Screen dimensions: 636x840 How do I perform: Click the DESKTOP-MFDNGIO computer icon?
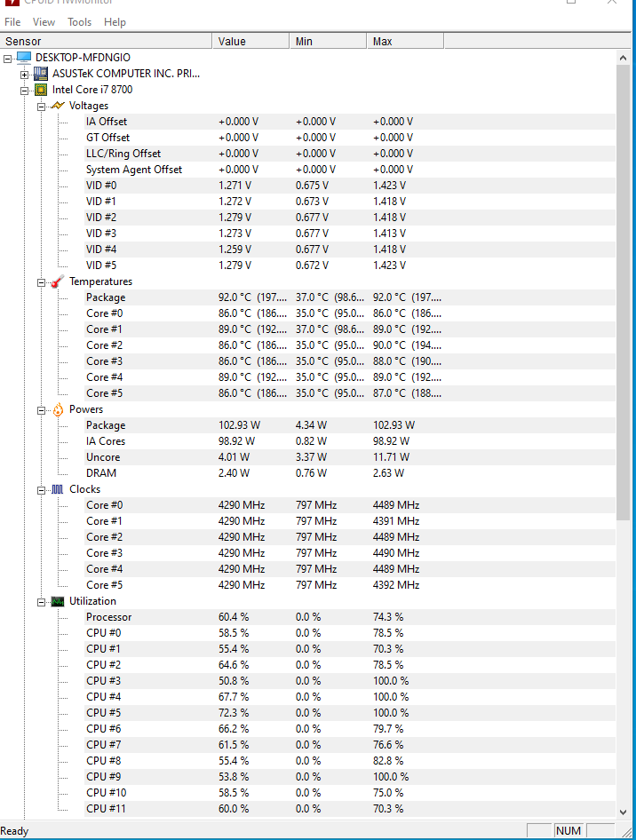(24, 58)
